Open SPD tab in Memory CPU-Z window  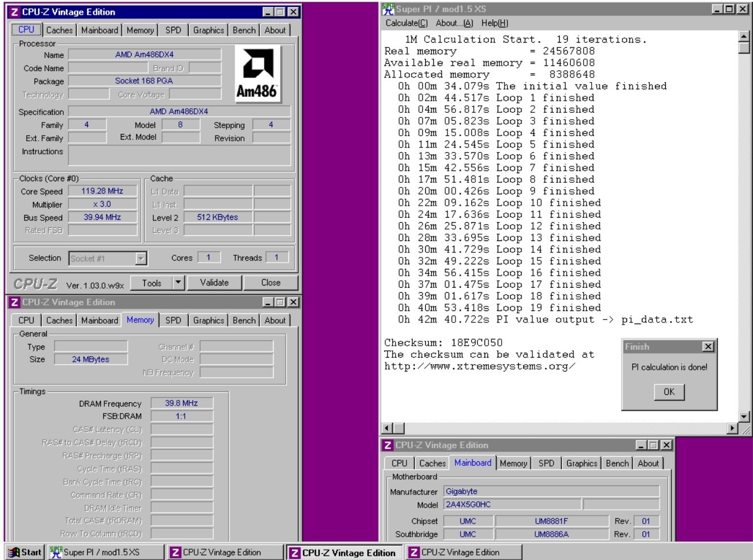pyautogui.click(x=173, y=321)
